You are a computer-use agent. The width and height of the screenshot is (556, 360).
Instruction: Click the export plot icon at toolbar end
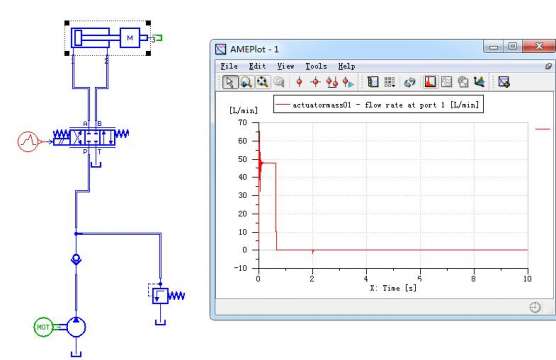point(504,82)
